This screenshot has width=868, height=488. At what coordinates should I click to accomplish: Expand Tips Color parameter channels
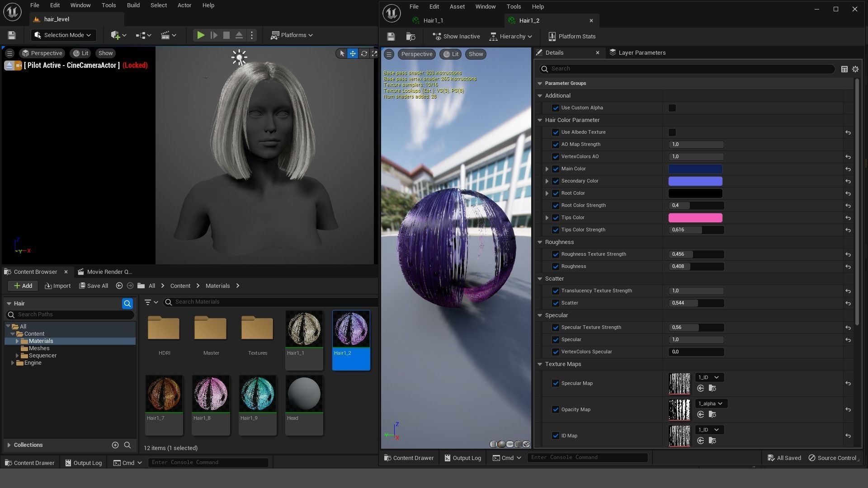coord(547,218)
